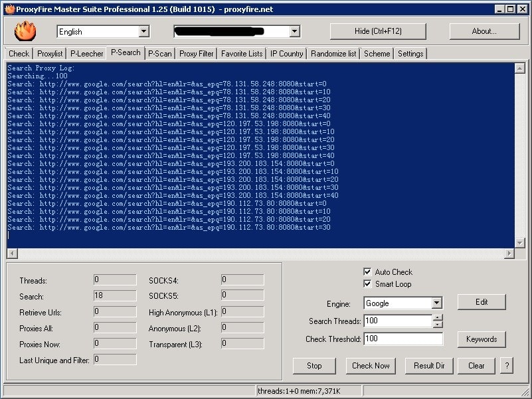532x399 pixels.
Task: Go to the P-Leecher tab
Action: (x=86, y=54)
